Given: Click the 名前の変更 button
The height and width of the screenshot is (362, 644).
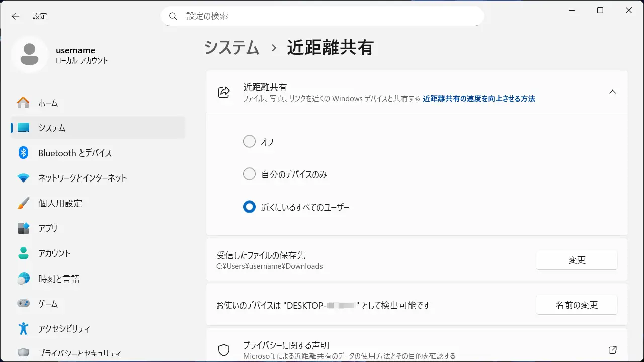Looking at the screenshot, I should point(577,305).
